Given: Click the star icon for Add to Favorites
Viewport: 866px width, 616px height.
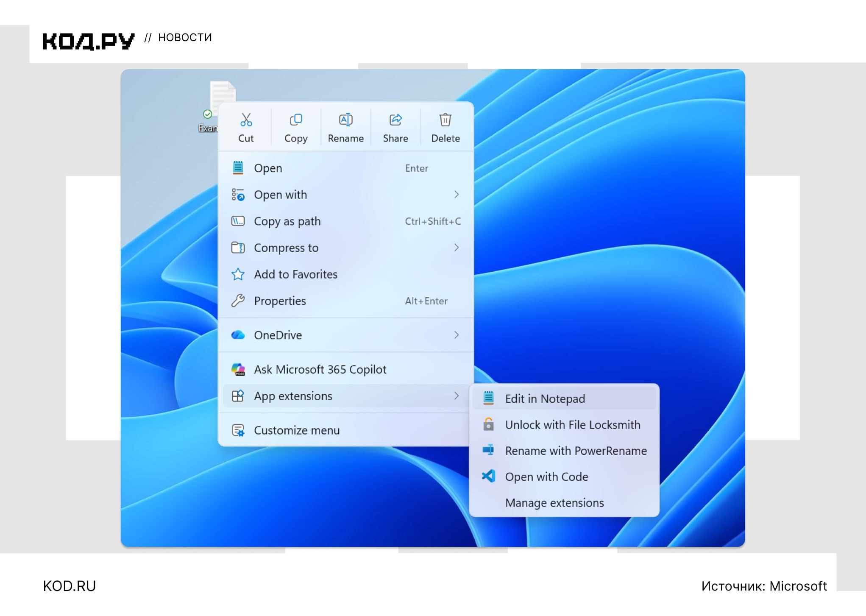Looking at the screenshot, I should (x=238, y=274).
